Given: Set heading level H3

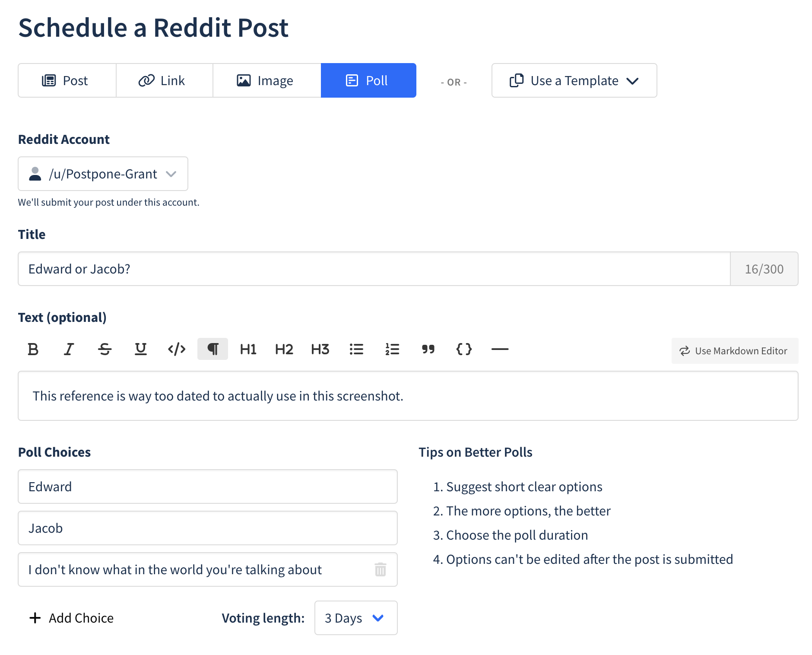Looking at the screenshot, I should [x=320, y=349].
